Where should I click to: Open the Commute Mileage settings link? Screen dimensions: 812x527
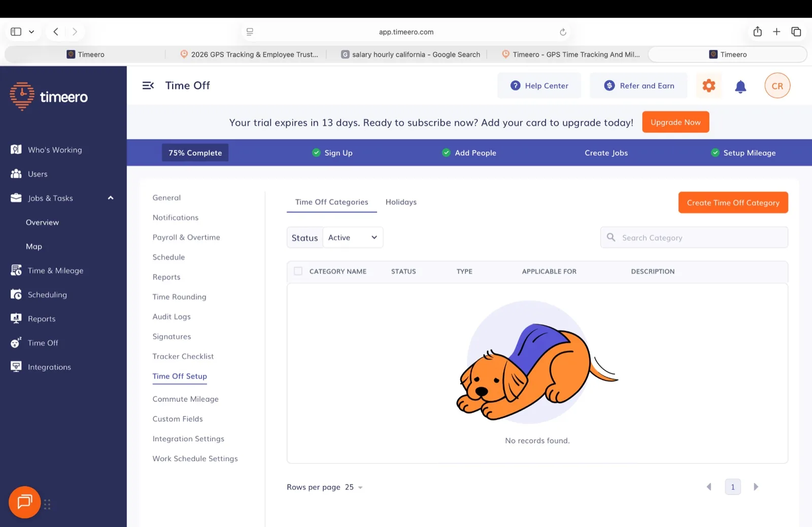click(x=185, y=399)
